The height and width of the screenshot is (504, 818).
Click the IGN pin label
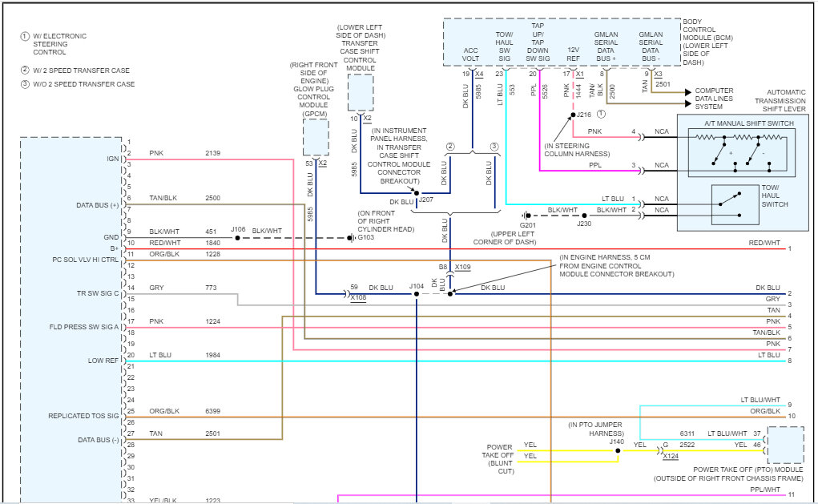click(x=113, y=159)
